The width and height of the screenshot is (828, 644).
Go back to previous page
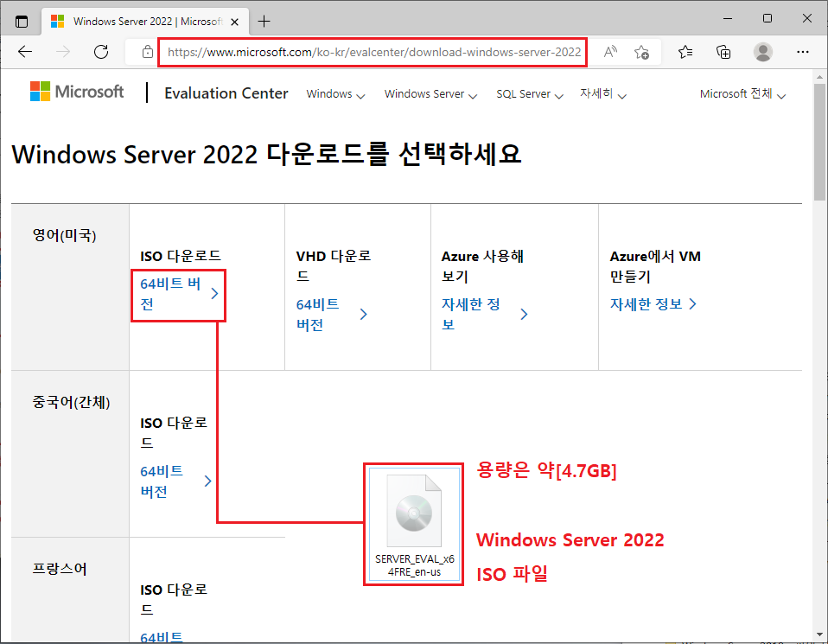click(25, 52)
